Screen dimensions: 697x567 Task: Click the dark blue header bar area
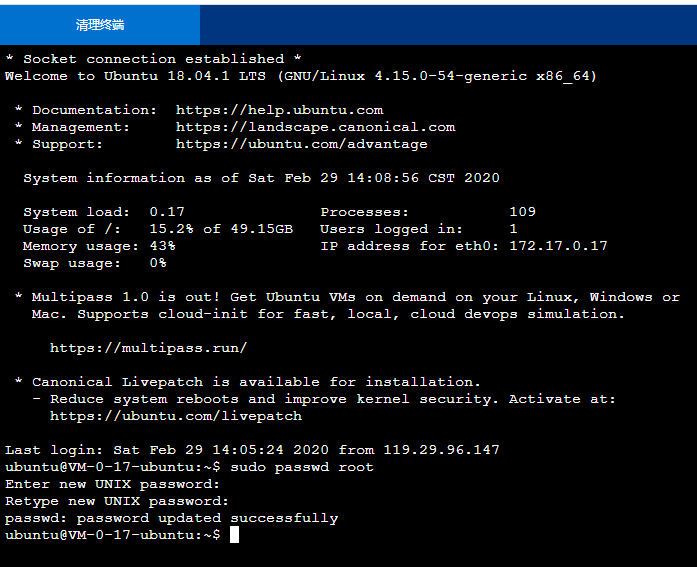[448, 25]
